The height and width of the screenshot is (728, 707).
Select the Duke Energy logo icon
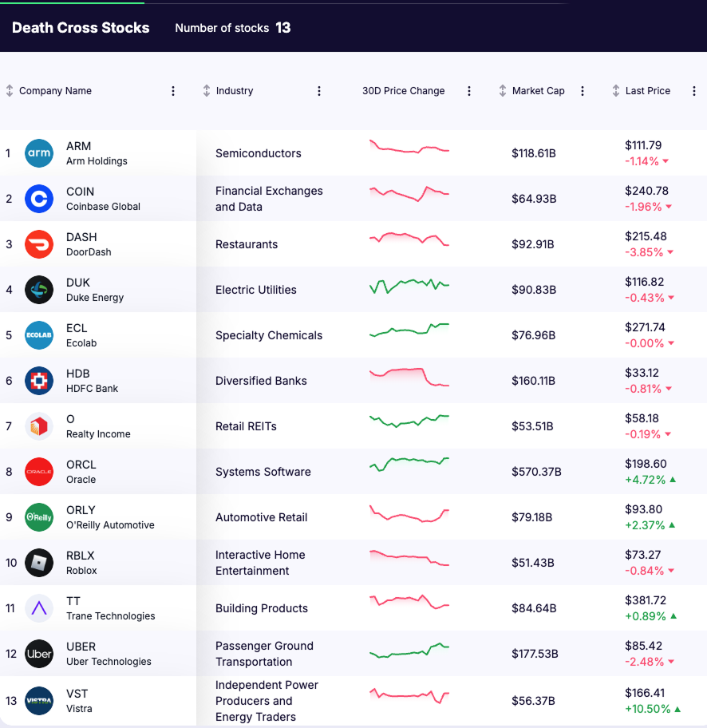click(x=40, y=290)
